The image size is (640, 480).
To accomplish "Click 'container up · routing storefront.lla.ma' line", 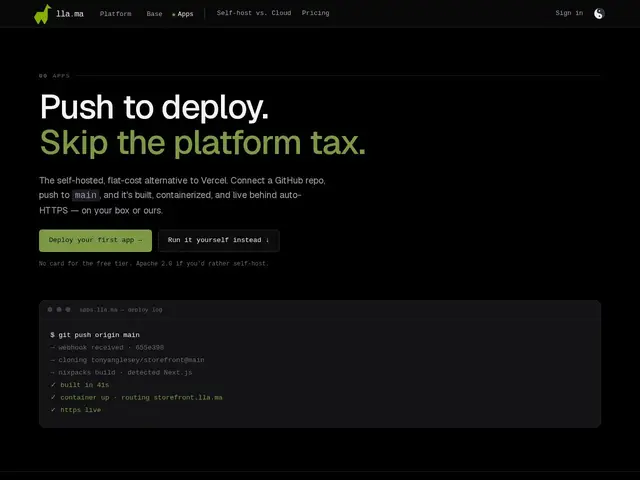I will [136, 398].
